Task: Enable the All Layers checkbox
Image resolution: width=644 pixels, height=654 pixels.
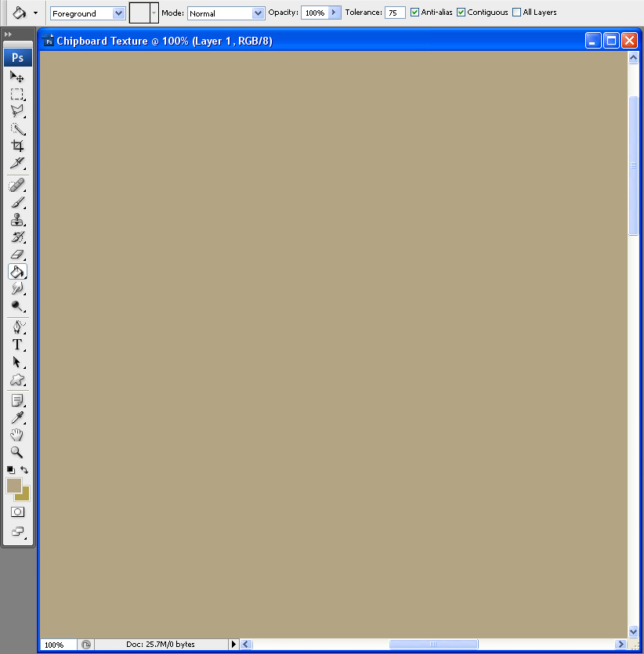Action: coord(516,12)
